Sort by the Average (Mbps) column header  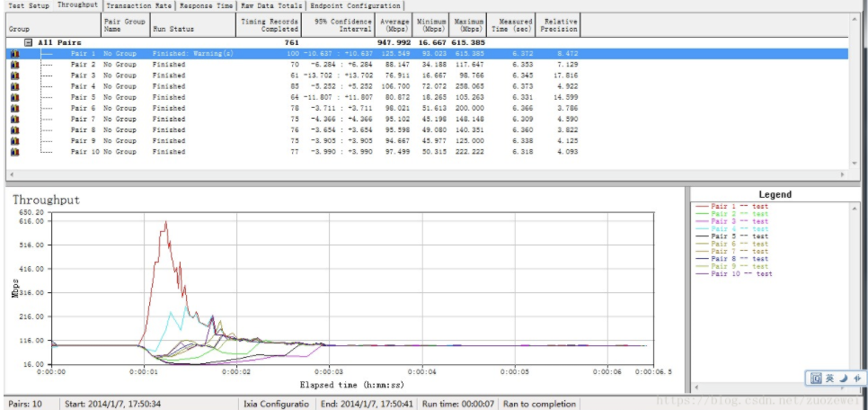point(394,25)
